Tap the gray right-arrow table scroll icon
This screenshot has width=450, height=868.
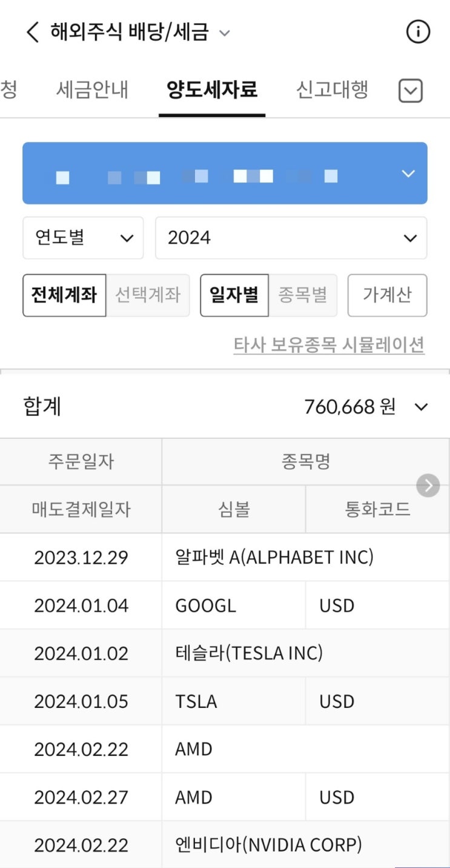(x=428, y=485)
